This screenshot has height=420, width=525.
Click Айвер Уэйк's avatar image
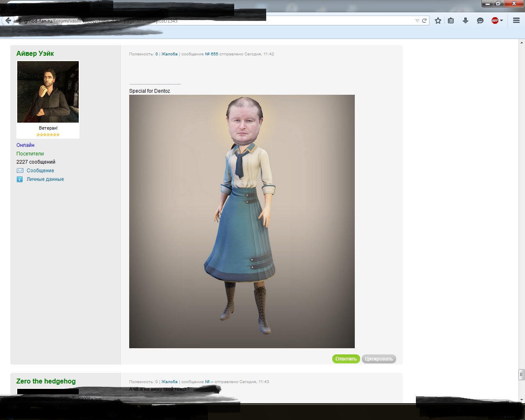click(48, 92)
